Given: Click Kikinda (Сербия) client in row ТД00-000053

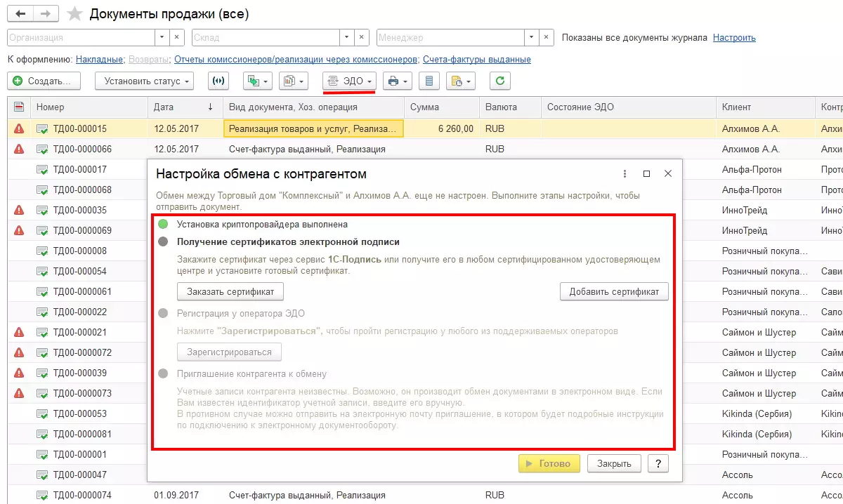Looking at the screenshot, I should (x=757, y=413).
